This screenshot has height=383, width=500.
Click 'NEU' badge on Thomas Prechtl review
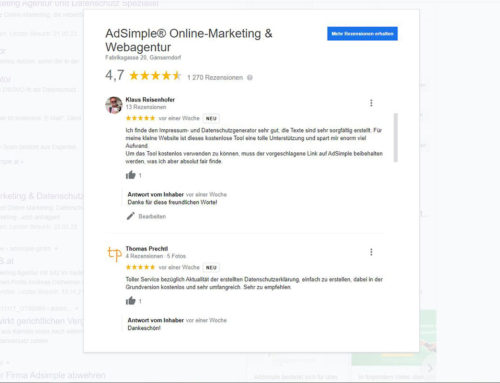(211, 267)
